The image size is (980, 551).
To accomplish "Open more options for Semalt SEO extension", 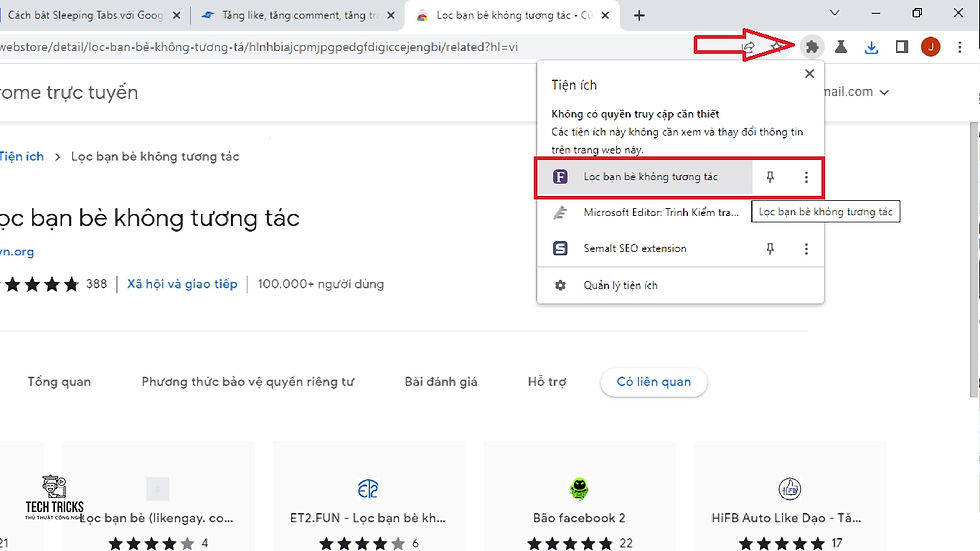I will [x=806, y=249].
